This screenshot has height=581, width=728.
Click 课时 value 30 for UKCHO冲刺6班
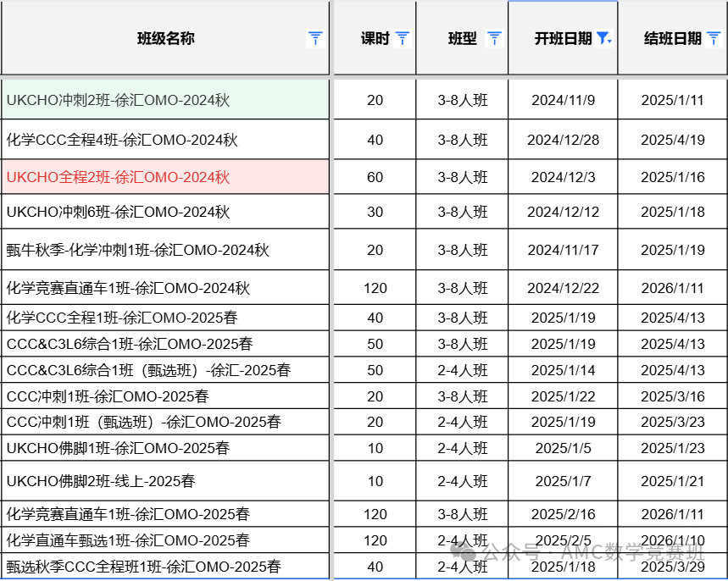point(375,212)
